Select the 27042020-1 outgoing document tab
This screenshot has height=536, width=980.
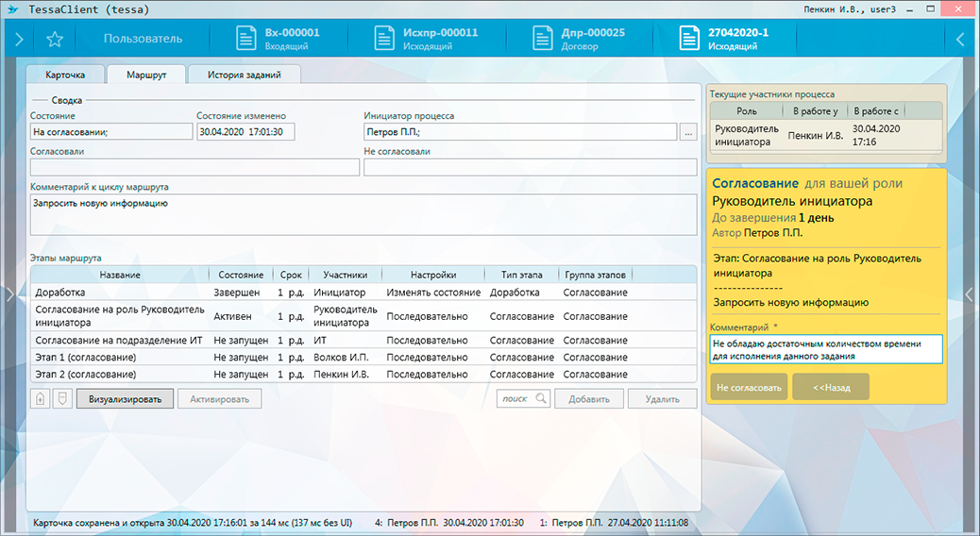click(x=724, y=39)
